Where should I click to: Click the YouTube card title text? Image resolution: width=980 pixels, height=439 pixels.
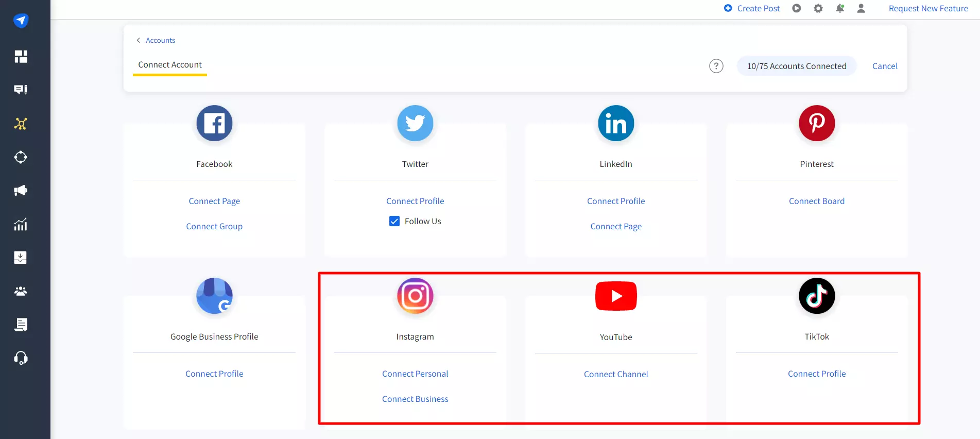[x=616, y=337]
